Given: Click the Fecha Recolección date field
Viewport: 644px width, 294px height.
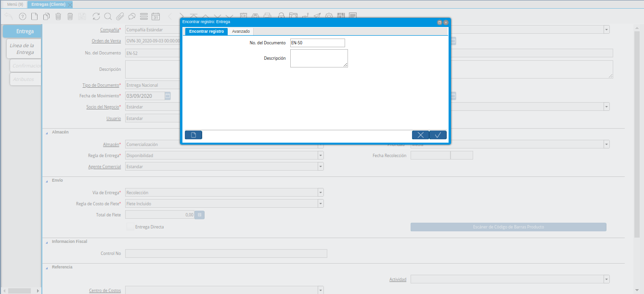Looking at the screenshot, I should 430,155.
